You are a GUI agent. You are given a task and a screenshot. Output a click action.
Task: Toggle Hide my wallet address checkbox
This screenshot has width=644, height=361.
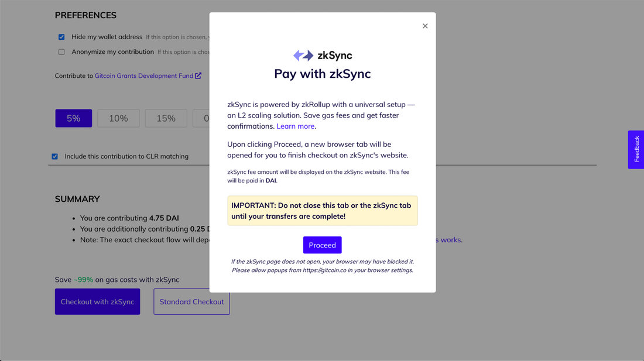61,37
